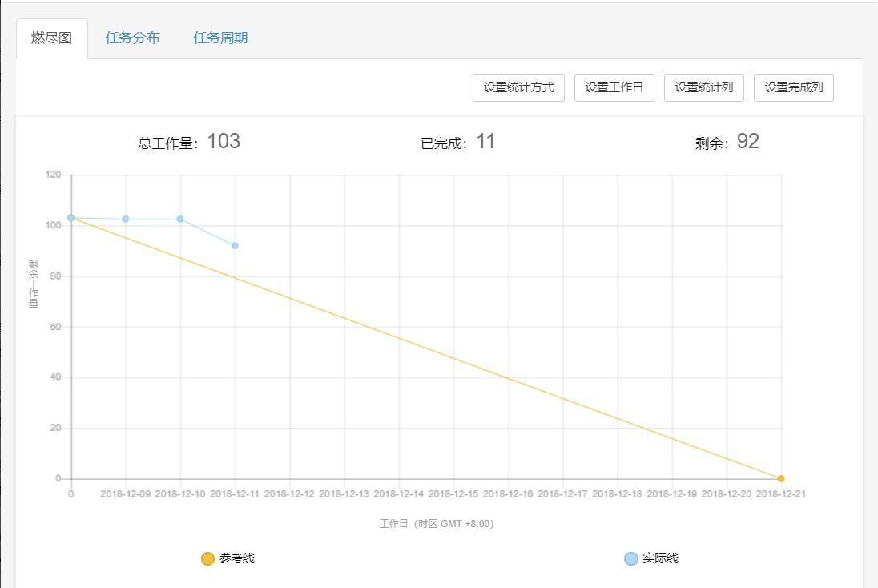Open the 任务周期 tab
Image resolution: width=878 pixels, height=588 pixels.
tap(220, 38)
